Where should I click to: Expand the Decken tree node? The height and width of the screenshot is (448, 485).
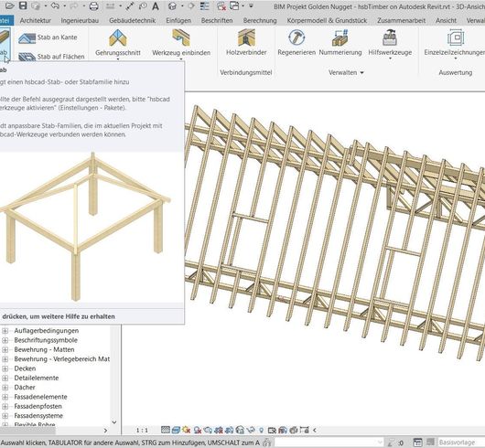coord(5,368)
